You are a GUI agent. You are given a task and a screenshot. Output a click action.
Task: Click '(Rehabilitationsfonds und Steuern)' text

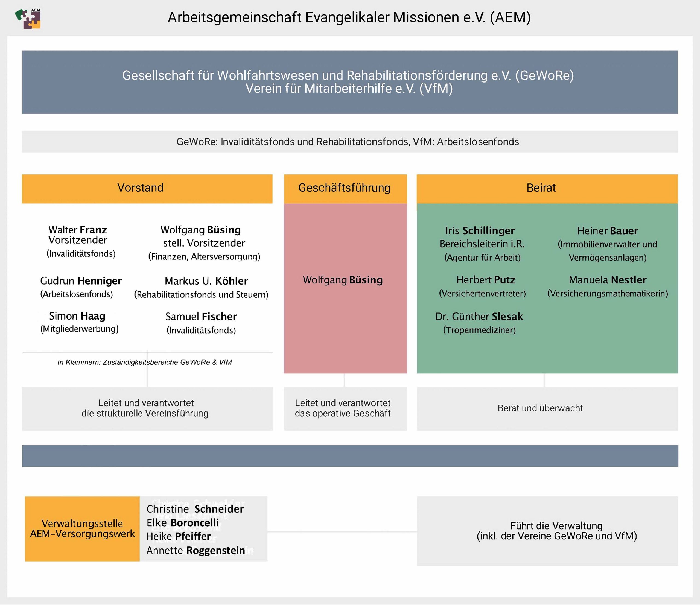(201, 294)
